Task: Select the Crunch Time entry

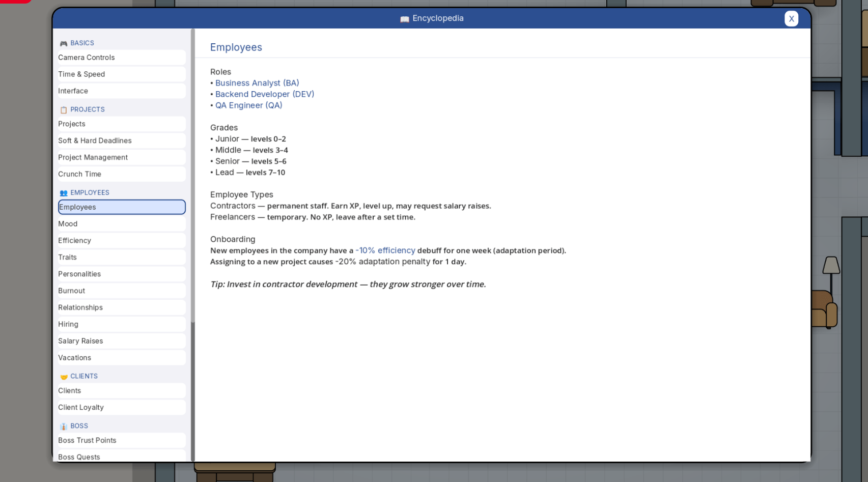Action: tap(122, 174)
